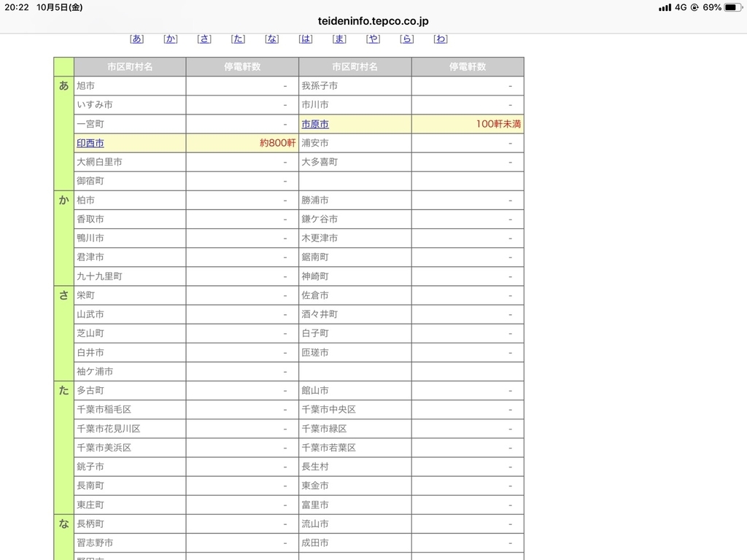Click the 大網白里市 row name
Image resolution: width=747 pixels, height=560 pixels.
pos(99,162)
